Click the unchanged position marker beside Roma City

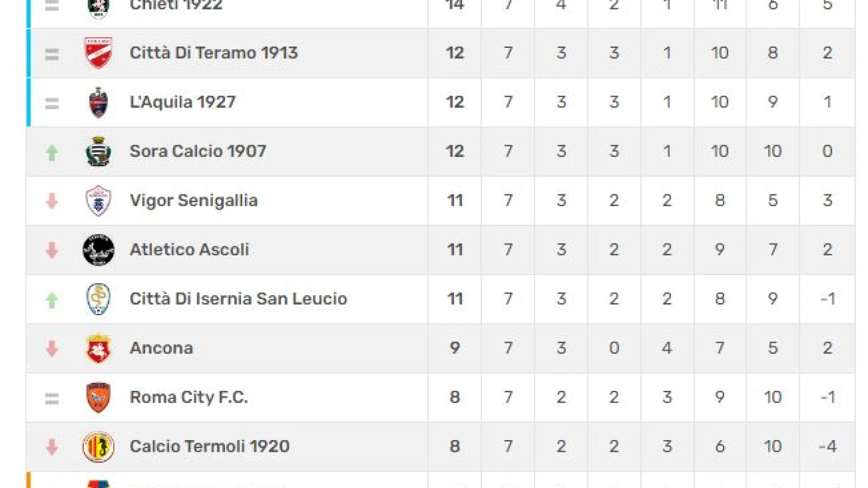click(x=52, y=399)
